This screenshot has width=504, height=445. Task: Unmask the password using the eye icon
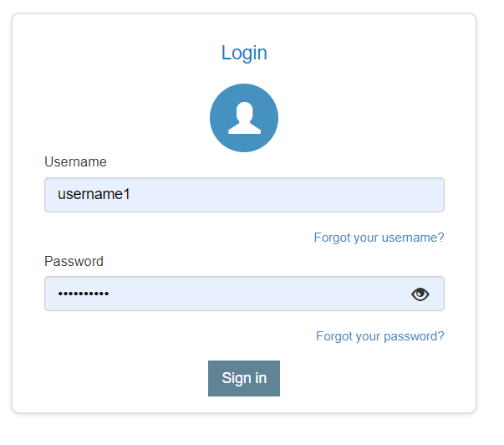pyautogui.click(x=420, y=294)
